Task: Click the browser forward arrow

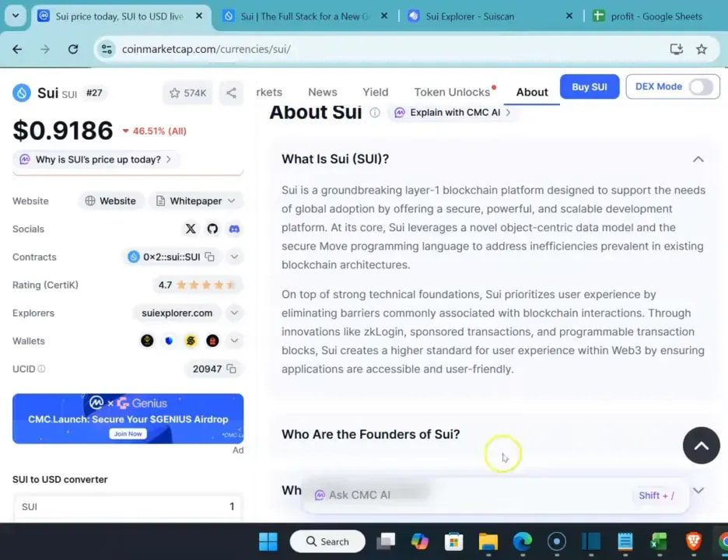Action: (x=45, y=49)
